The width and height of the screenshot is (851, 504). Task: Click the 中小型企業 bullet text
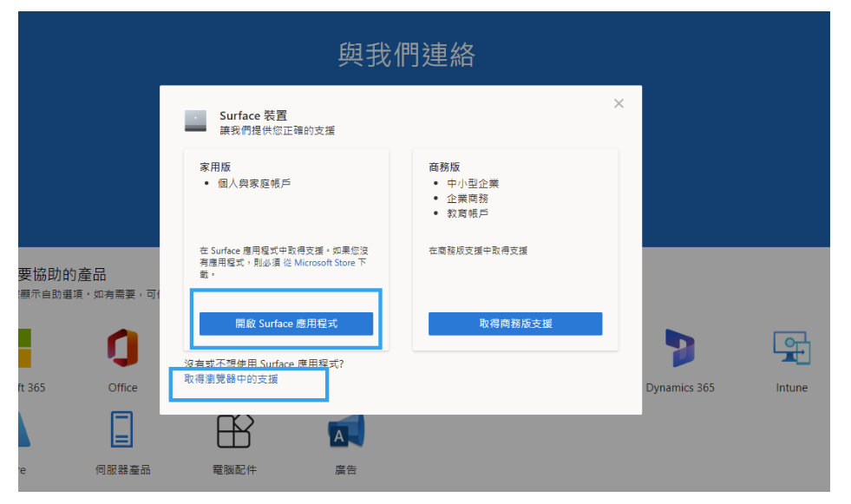tap(473, 183)
